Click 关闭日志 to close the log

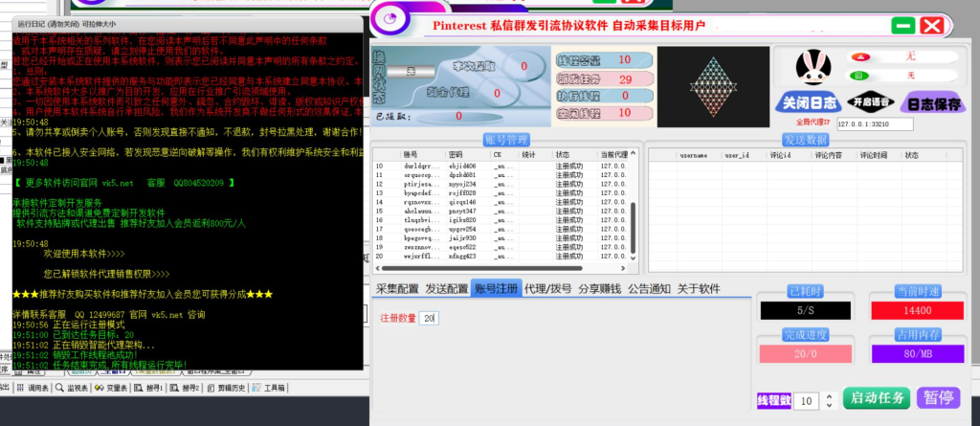[x=807, y=102]
